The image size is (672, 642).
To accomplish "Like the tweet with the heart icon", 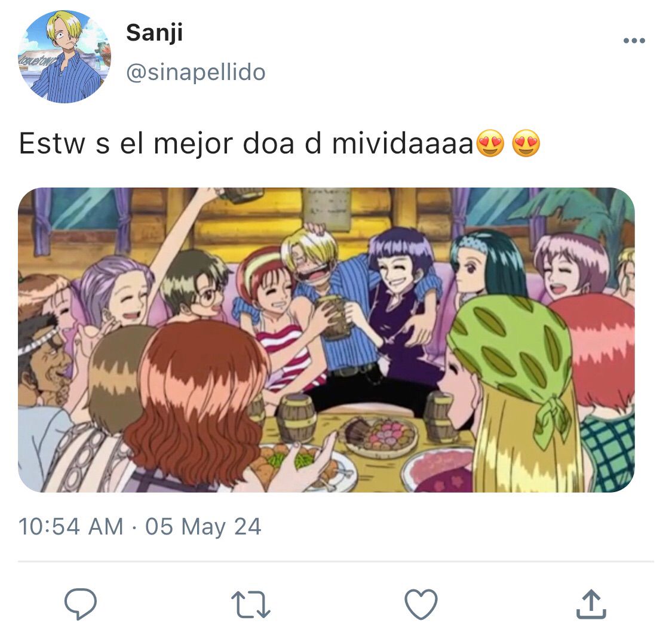I will [421, 604].
